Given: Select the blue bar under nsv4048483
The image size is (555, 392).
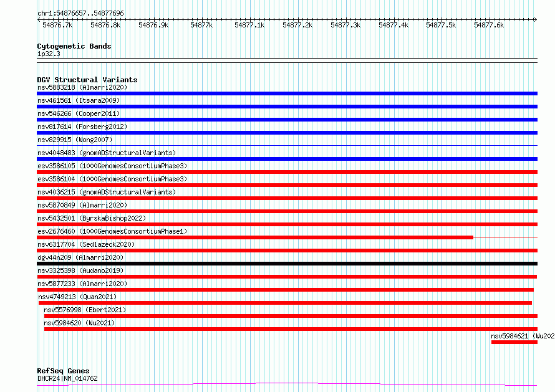Looking at the screenshot, I should [287, 159].
